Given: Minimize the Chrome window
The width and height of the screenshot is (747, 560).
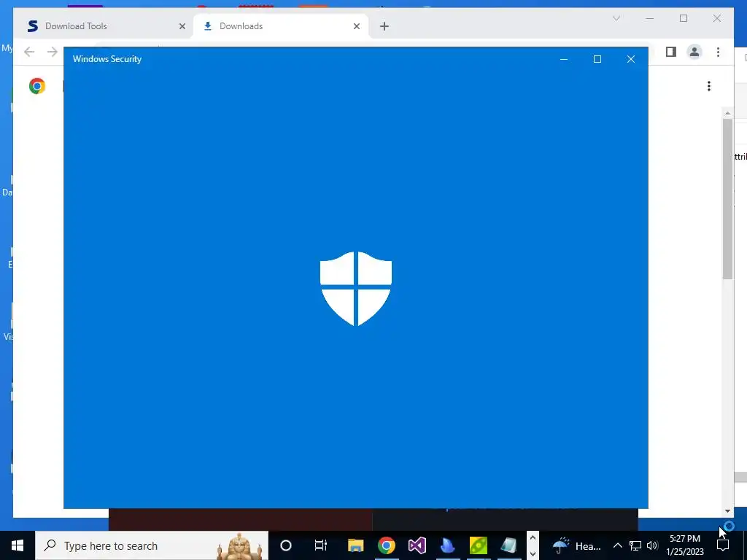Looking at the screenshot, I should coord(649,18).
